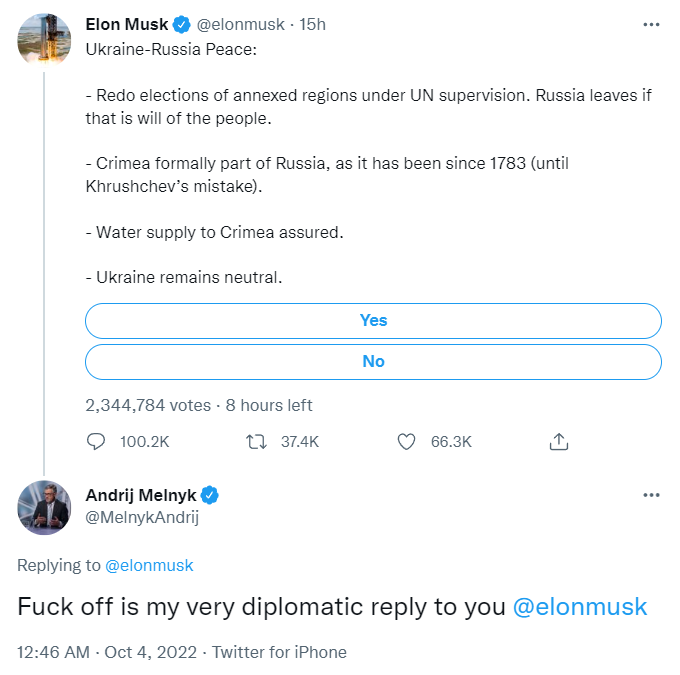Vote No in the poll
Screen dimensions: 680x675
pyautogui.click(x=373, y=361)
